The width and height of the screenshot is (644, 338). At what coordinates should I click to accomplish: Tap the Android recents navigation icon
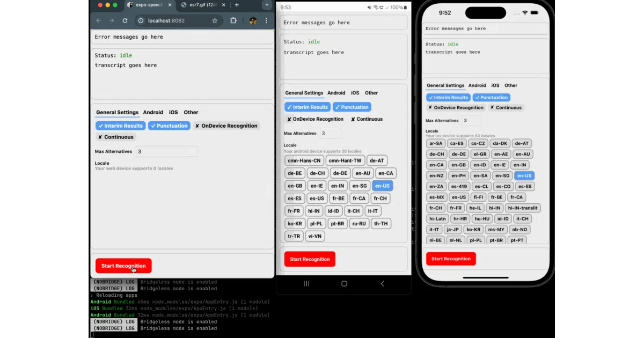click(x=306, y=283)
